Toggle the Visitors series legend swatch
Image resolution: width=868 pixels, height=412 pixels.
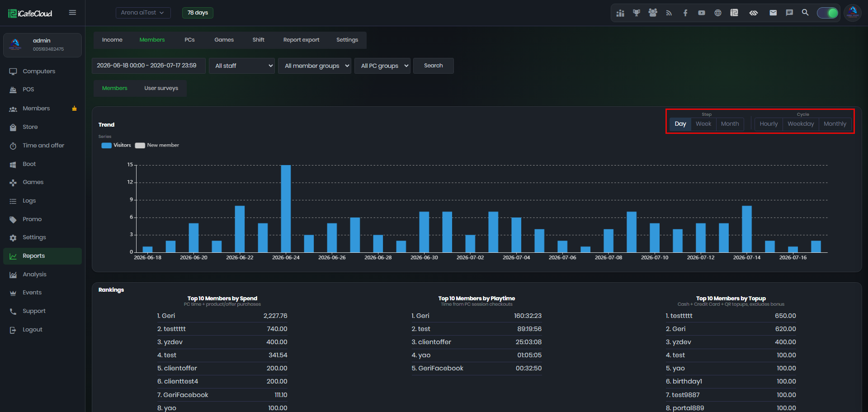pos(107,145)
